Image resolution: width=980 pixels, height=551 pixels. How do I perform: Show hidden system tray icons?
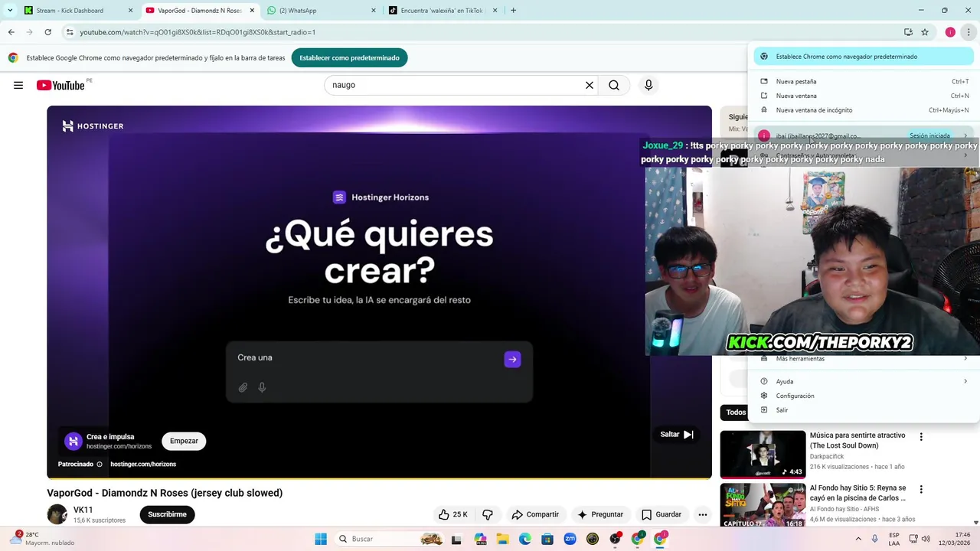(x=858, y=539)
